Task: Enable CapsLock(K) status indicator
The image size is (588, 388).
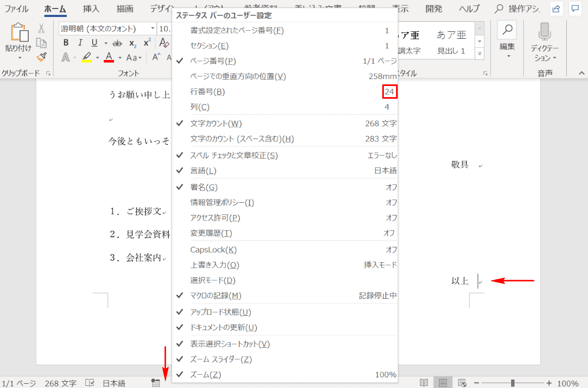Action: [285, 250]
